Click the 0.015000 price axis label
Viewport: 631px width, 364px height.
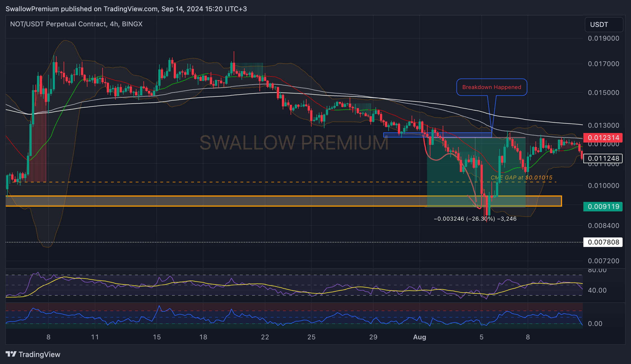click(604, 93)
